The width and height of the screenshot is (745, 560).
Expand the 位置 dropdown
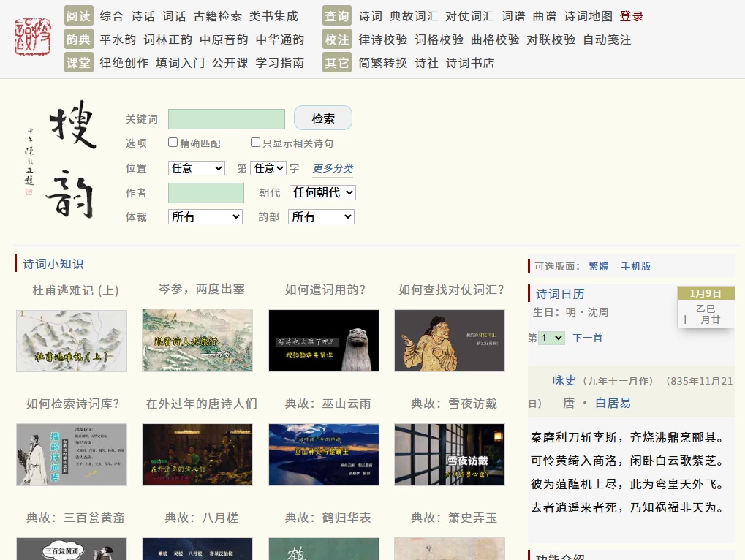[x=197, y=168]
